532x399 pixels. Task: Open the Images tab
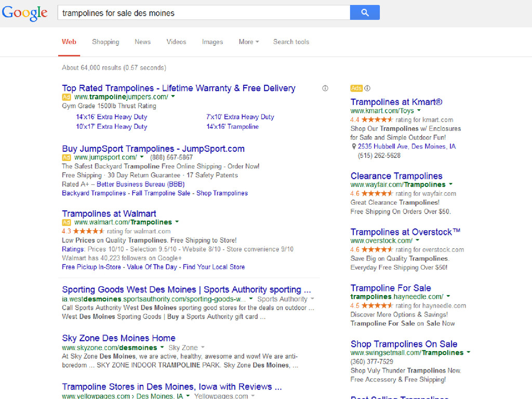[x=212, y=42]
